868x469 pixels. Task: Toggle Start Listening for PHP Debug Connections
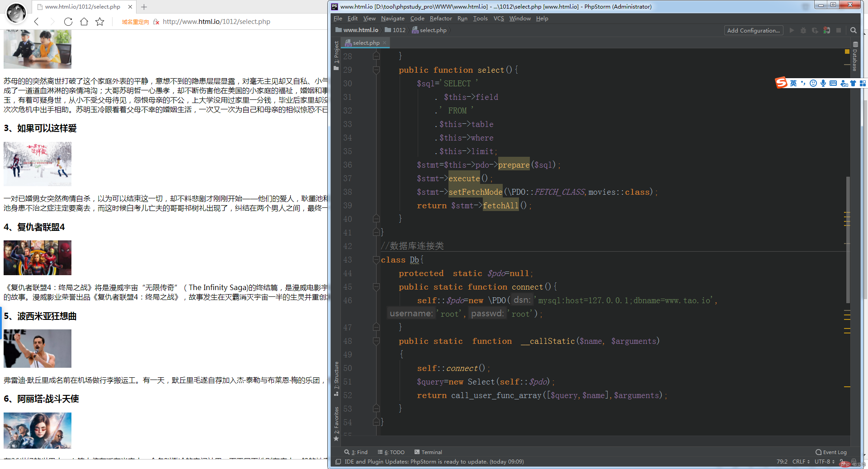tap(826, 30)
